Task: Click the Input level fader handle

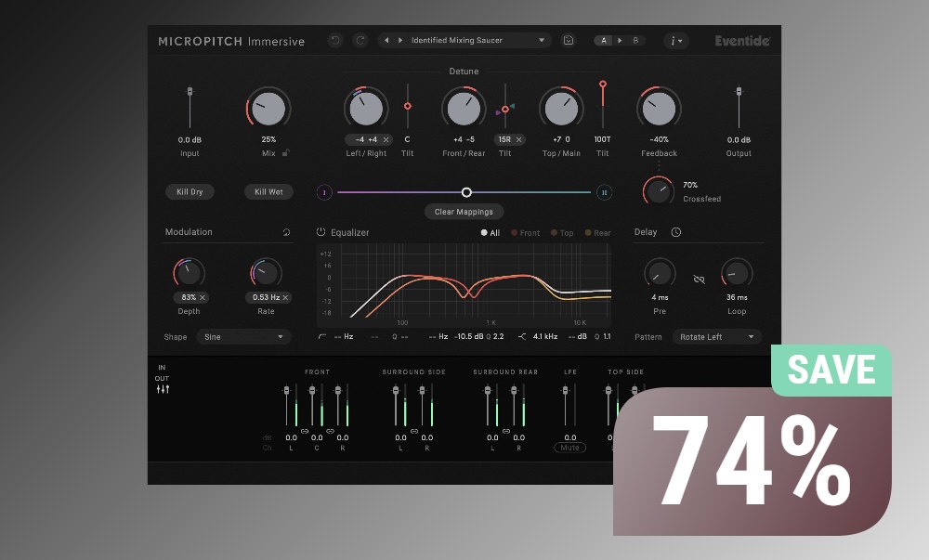Action: click(190, 91)
